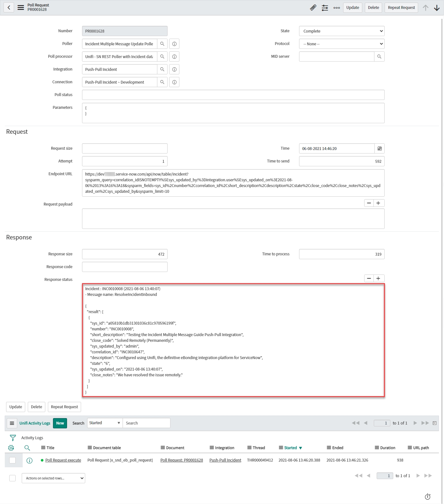The height and width of the screenshot is (504, 444).
Task: Click the response time stopwatch icon
Action: [428, 496]
